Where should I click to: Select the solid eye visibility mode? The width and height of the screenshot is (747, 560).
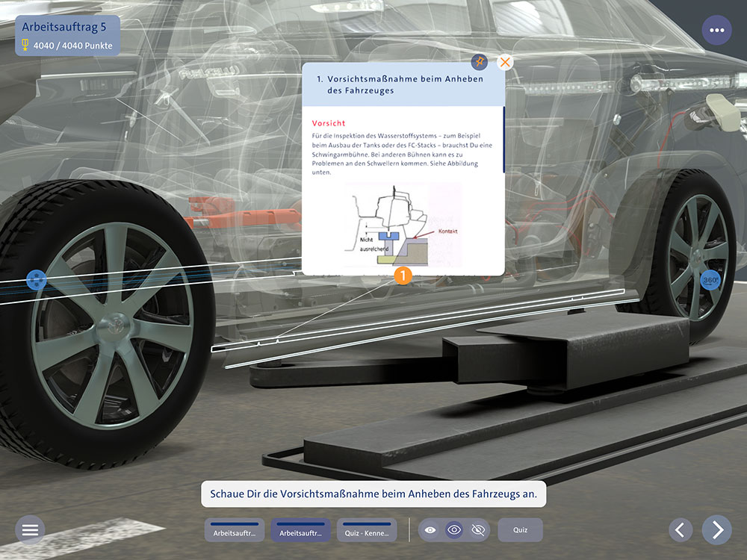pos(430,530)
